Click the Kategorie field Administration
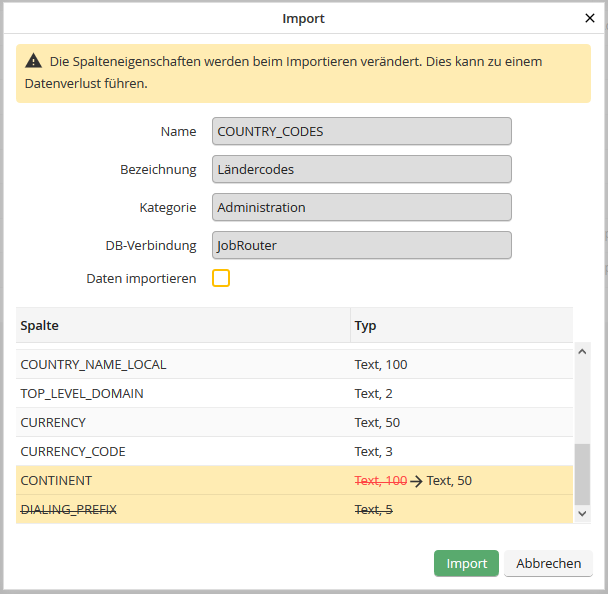Image resolution: width=608 pixels, height=594 pixels. (x=361, y=207)
